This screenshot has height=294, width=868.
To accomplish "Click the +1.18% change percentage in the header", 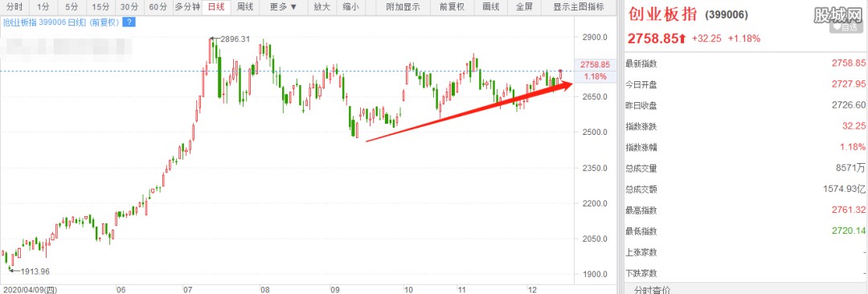I will [x=744, y=39].
